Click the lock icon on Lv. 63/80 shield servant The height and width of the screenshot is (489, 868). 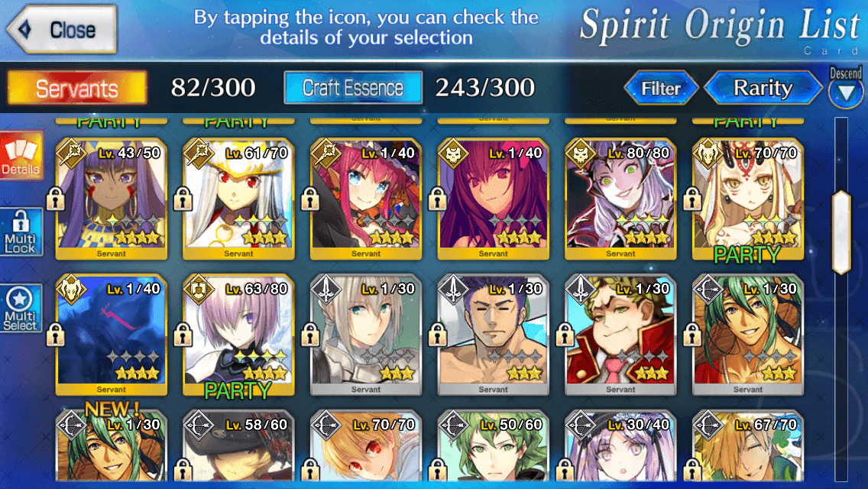pyautogui.click(x=183, y=335)
